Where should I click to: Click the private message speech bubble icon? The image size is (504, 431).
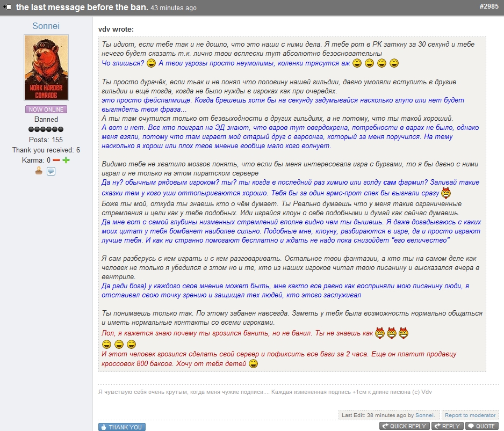coord(51,171)
